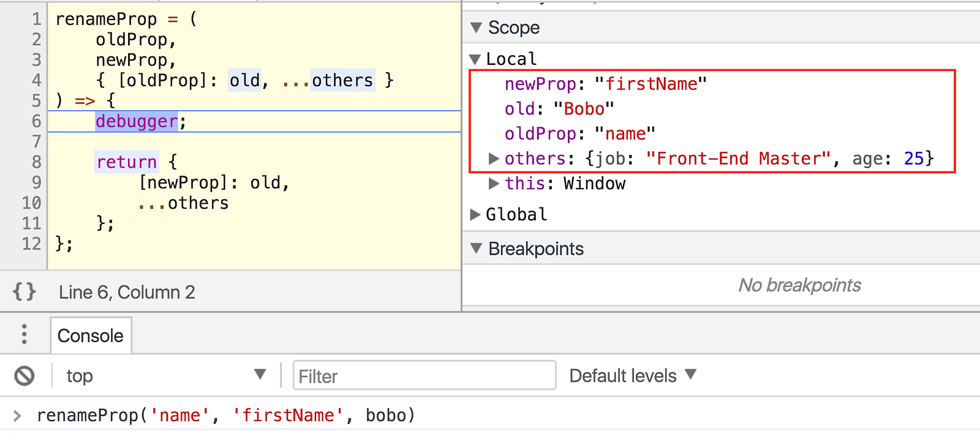This screenshot has width=980, height=440.
Task: Select the oldProp: "name" scope entry
Action: [580, 133]
